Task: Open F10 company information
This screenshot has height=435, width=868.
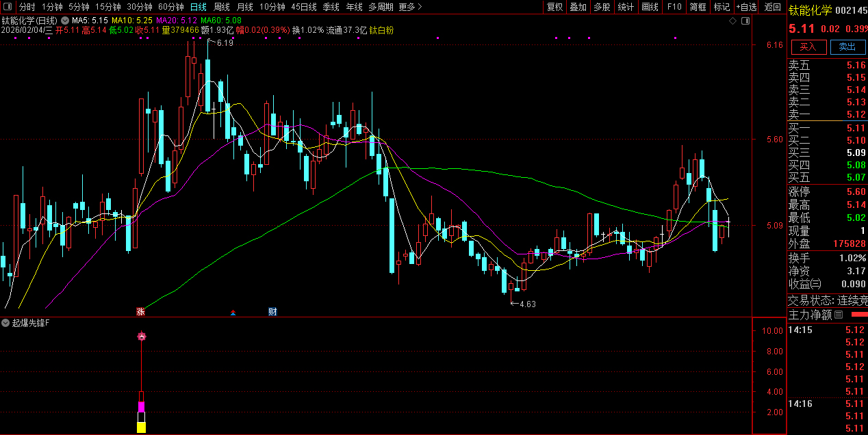Action: (x=674, y=7)
